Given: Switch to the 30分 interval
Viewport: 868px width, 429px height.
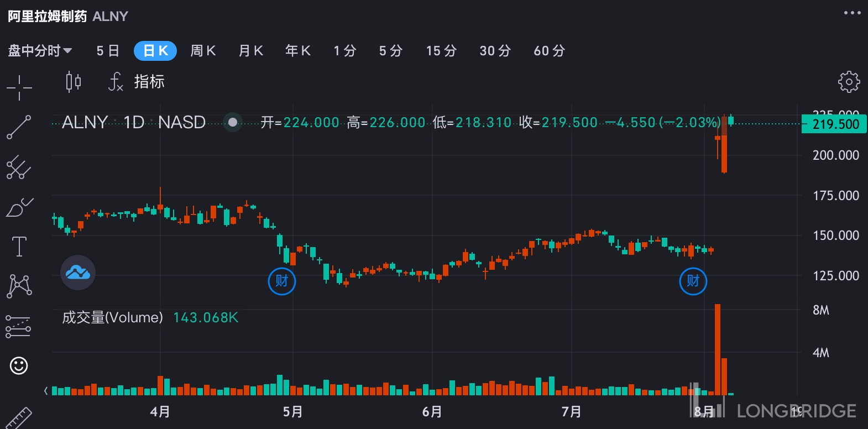Looking at the screenshot, I should pos(495,51).
